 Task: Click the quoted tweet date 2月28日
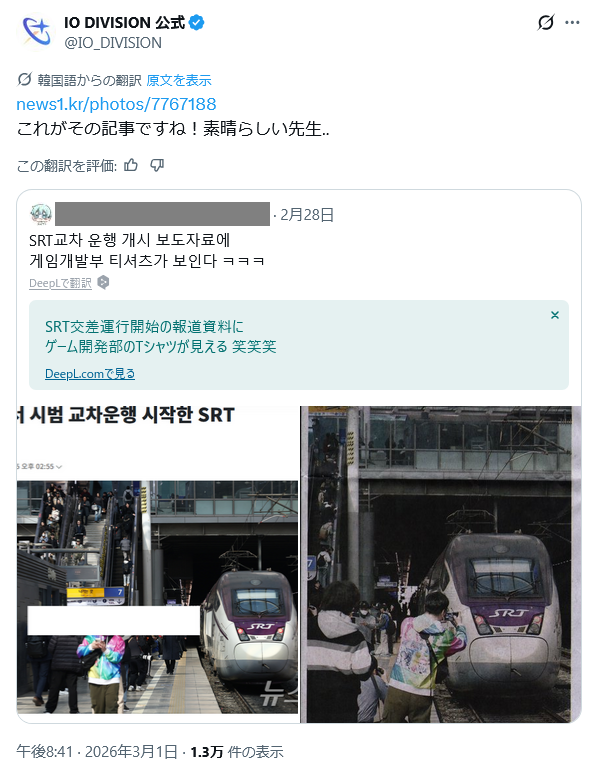(307, 215)
